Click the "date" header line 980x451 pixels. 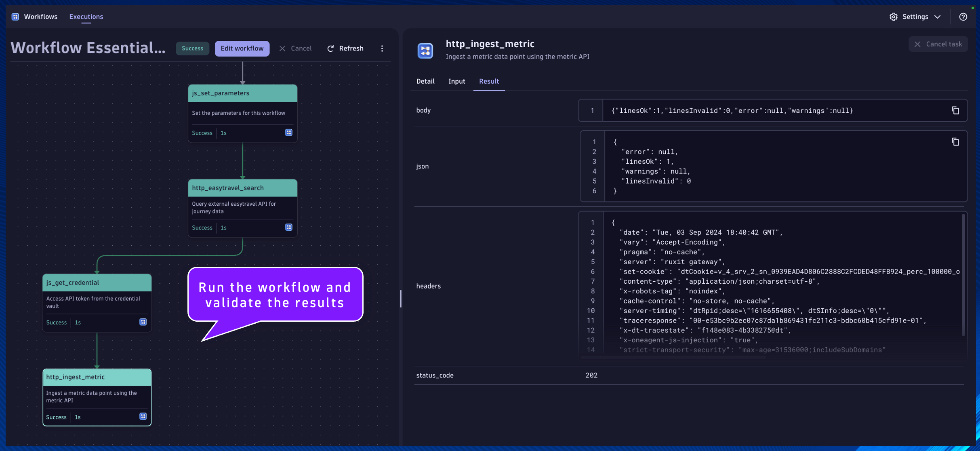701,232
